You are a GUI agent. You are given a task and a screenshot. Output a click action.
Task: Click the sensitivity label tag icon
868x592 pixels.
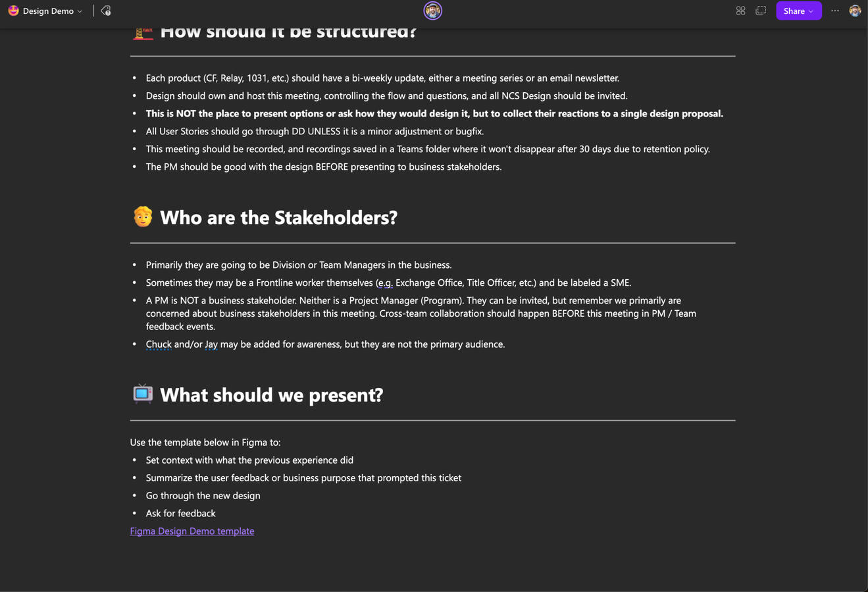tap(106, 11)
